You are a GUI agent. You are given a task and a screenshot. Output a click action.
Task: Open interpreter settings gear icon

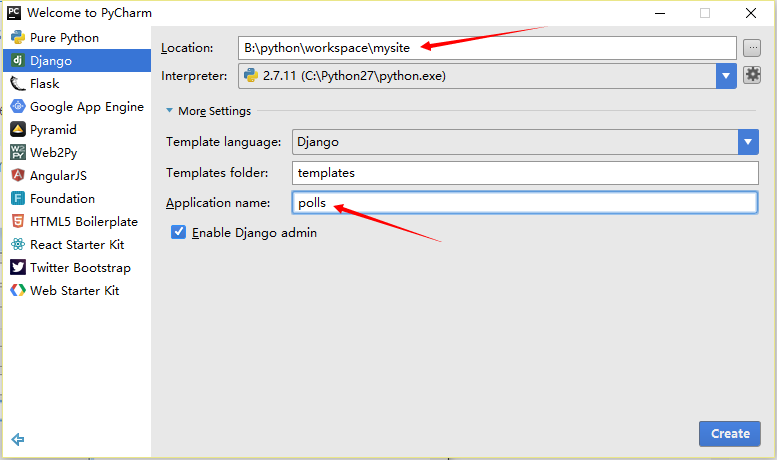tap(752, 75)
